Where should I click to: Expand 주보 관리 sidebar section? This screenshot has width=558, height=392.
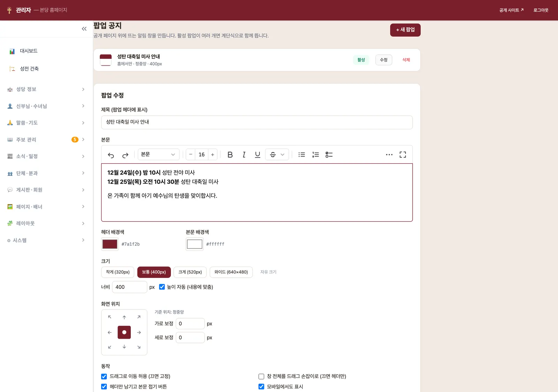46,140
